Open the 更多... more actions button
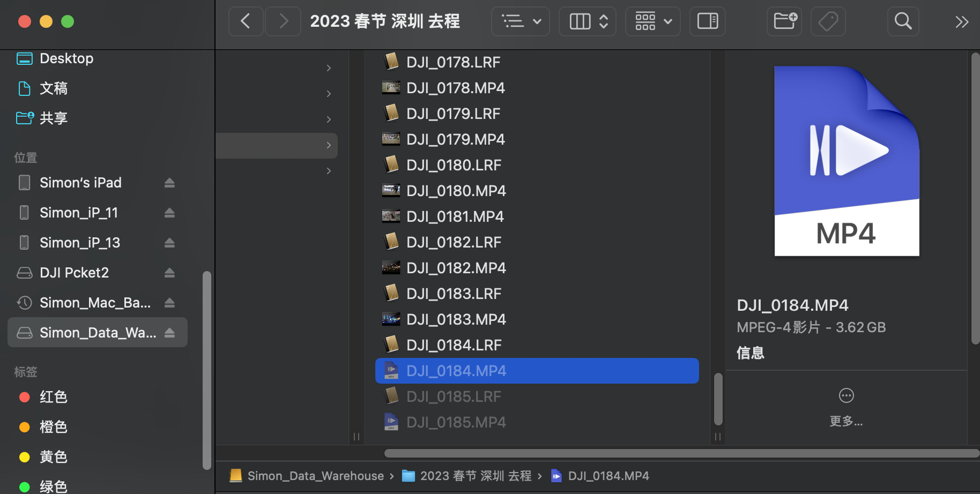The image size is (980, 494). pos(847,407)
